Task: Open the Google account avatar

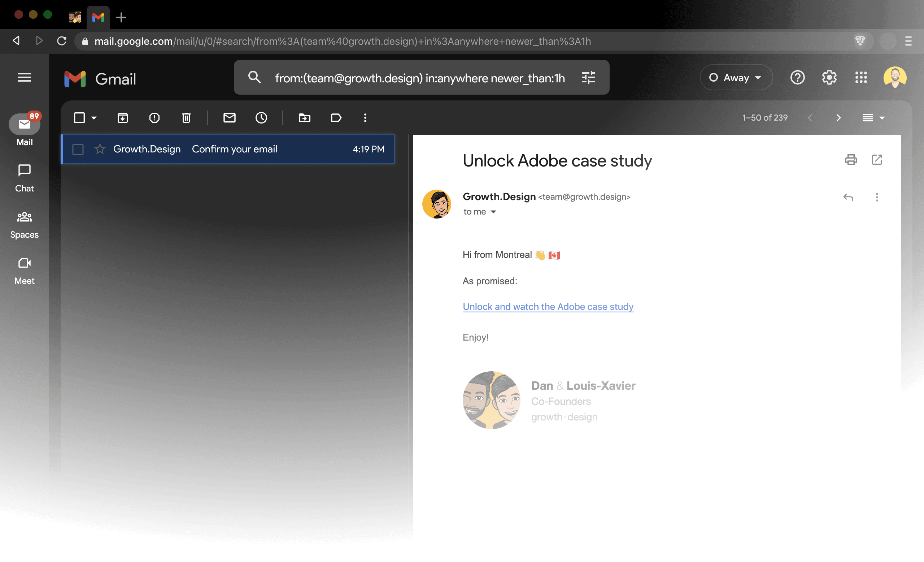Action: pyautogui.click(x=895, y=77)
